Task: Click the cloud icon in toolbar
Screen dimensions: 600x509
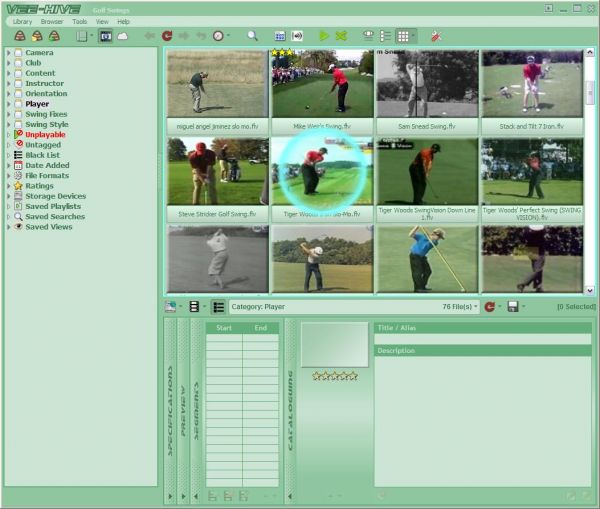Action: 123,36
